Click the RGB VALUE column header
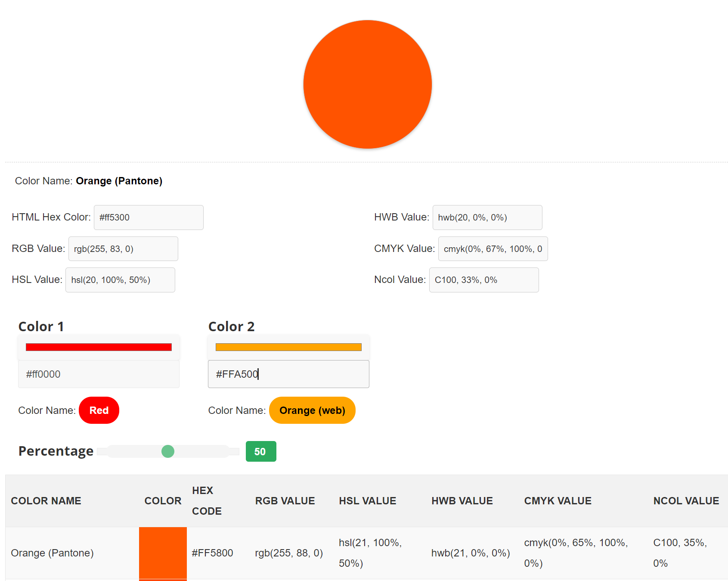This screenshot has height=581, width=728. (x=285, y=501)
